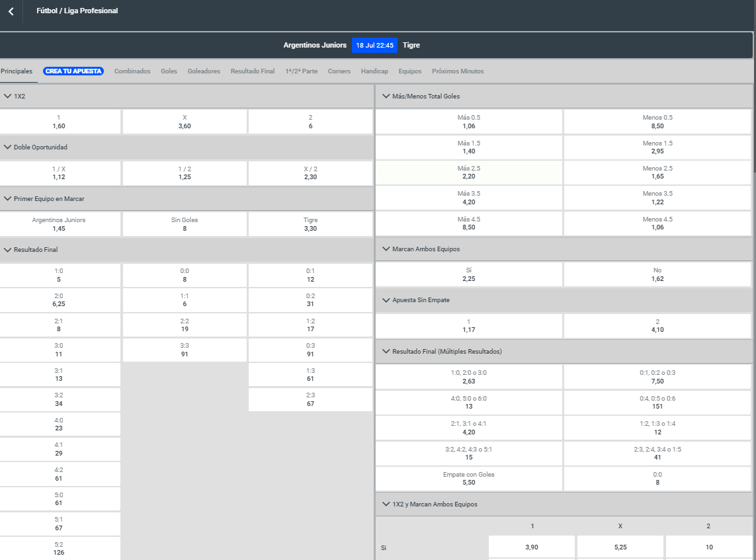The width and height of the screenshot is (756, 560).
Task: Choose exact score 3:3 at 91
Action: pos(185,350)
